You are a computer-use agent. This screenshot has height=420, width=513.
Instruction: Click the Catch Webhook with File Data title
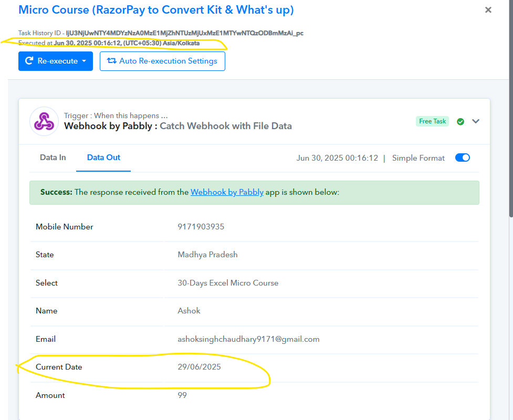226,126
